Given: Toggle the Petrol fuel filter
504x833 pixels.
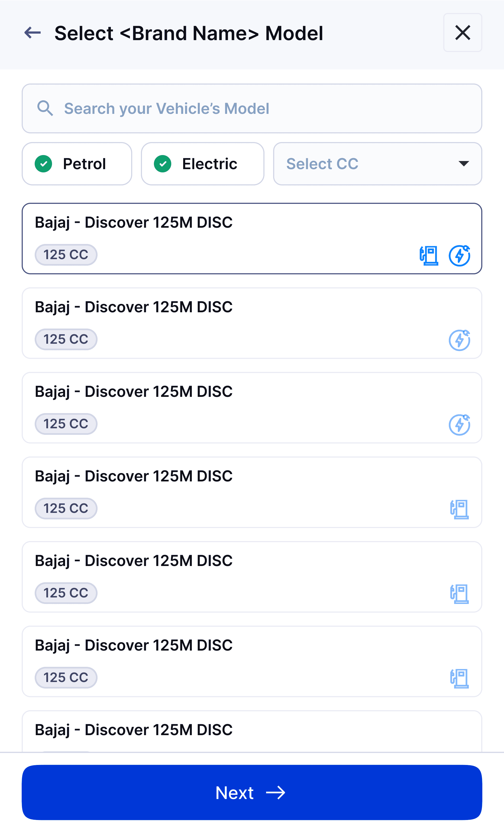Looking at the screenshot, I should tap(77, 164).
